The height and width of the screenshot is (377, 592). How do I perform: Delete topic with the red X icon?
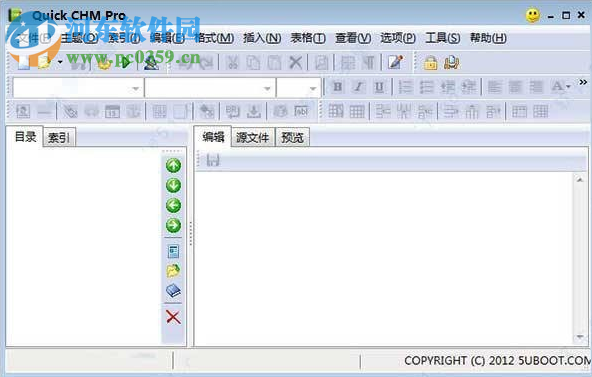[173, 317]
